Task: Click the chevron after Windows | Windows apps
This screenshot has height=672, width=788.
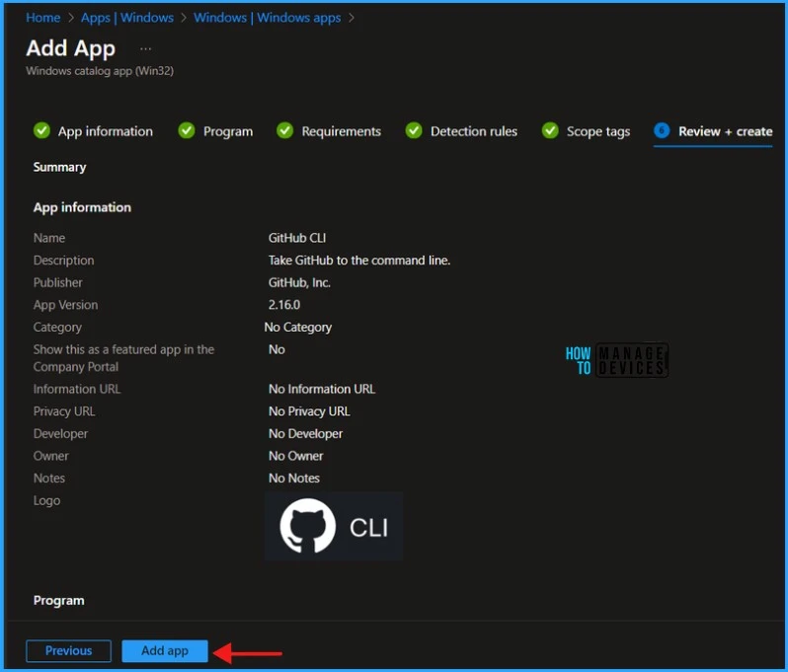Action: pyautogui.click(x=352, y=18)
